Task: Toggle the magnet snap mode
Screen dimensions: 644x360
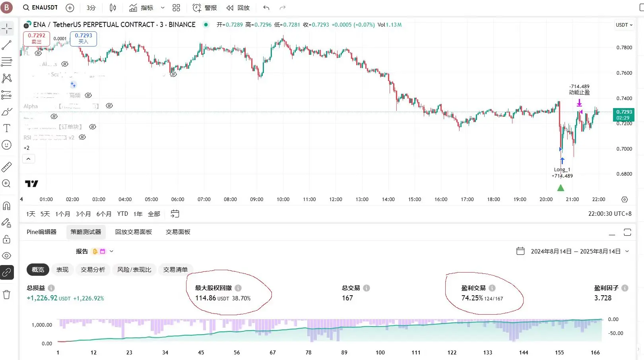Action: [7, 206]
